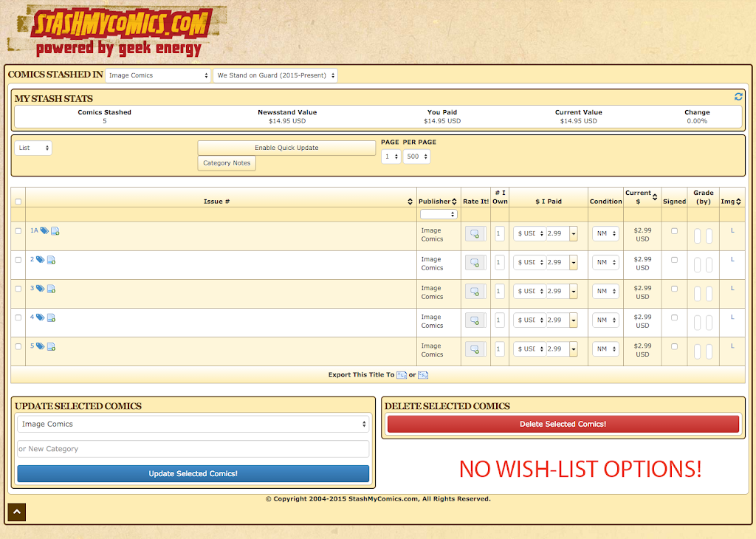Image resolution: width=756 pixels, height=539 pixels.
Task: Click the add note icon beside issue 4
Action: click(51, 318)
